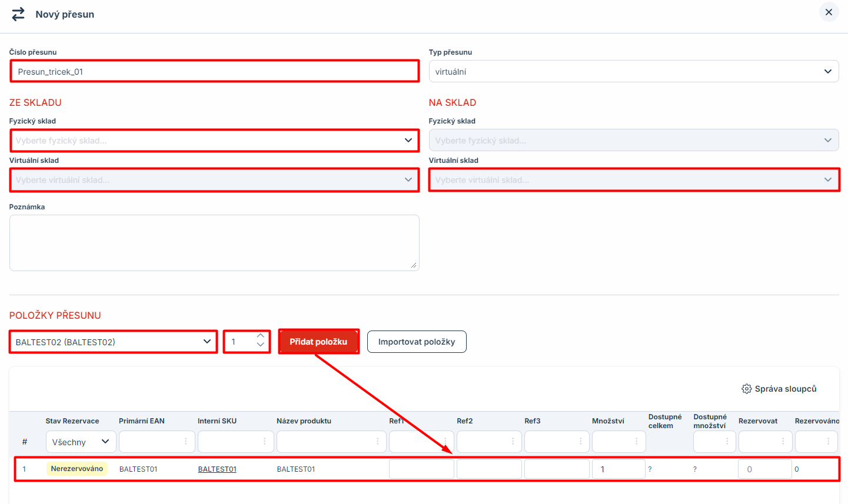Image resolution: width=848 pixels, height=504 pixels.
Task: Expand Stav Rezervace filter set to Všechny
Action: [x=81, y=442]
